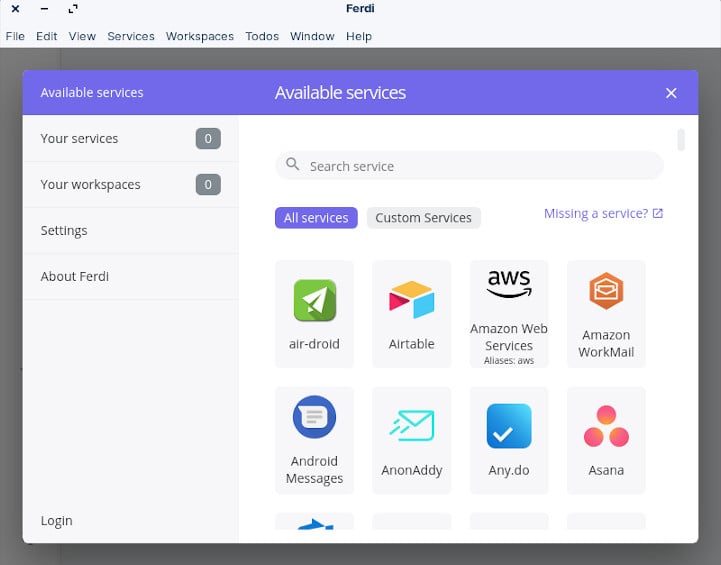Maximize the Ferdi window
The width and height of the screenshot is (721, 565).
tap(73, 9)
